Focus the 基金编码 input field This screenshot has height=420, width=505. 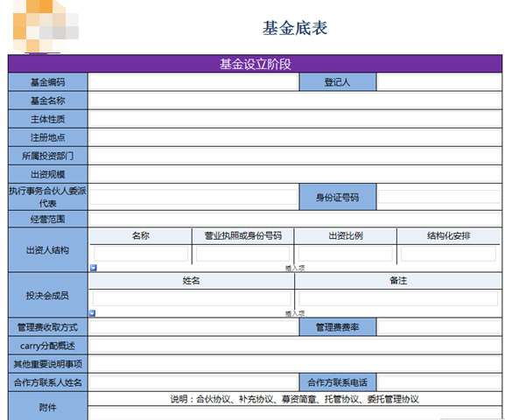coord(193,82)
